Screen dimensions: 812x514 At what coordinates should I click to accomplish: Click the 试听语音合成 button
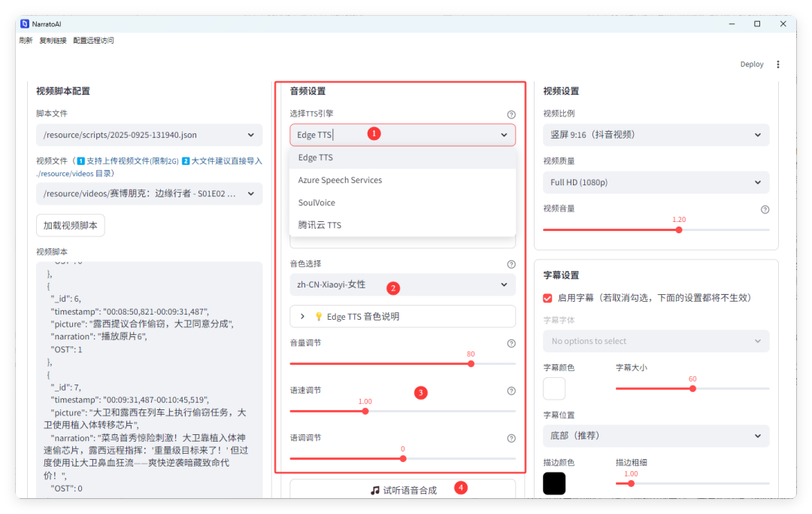pos(402,490)
